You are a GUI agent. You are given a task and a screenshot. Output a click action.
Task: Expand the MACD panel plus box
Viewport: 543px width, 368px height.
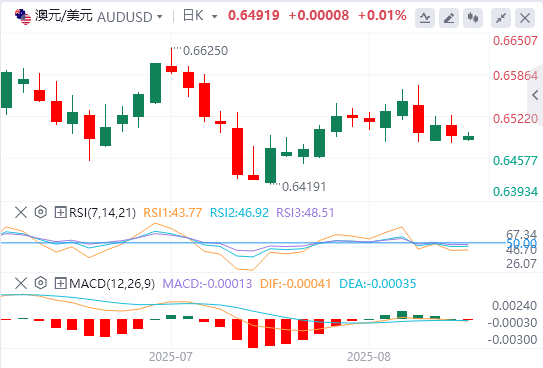[x=60, y=284]
